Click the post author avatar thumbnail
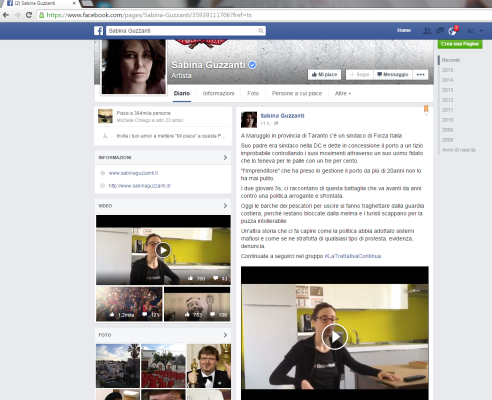492x400 pixels. [249, 120]
